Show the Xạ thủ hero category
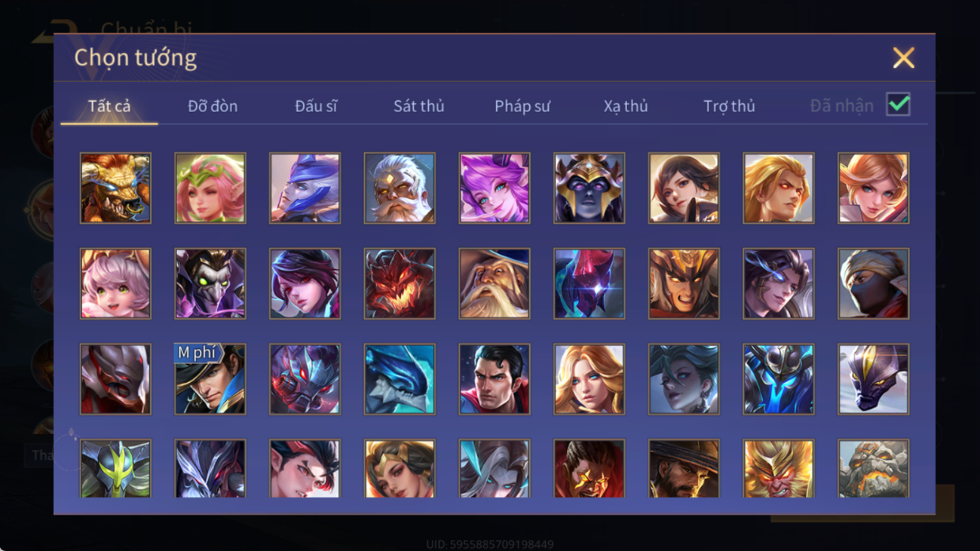The width and height of the screenshot is (980, 551). coord(626,106)
